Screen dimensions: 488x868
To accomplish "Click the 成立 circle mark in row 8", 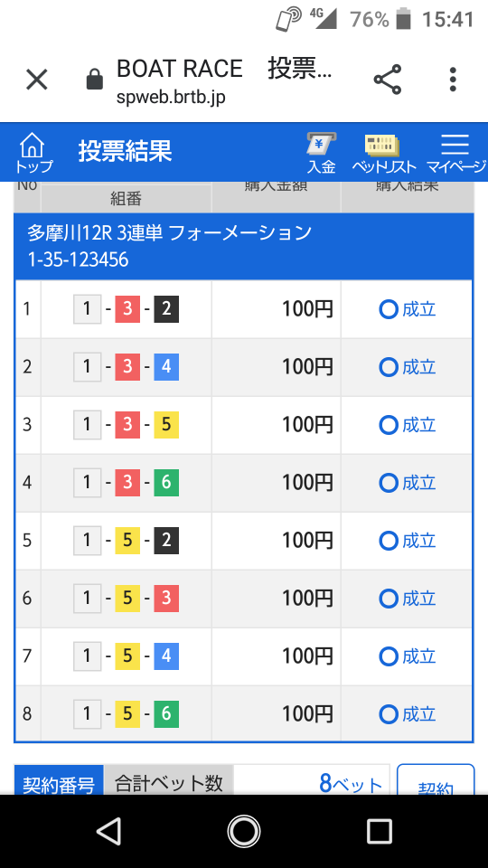I will [389, 714].
